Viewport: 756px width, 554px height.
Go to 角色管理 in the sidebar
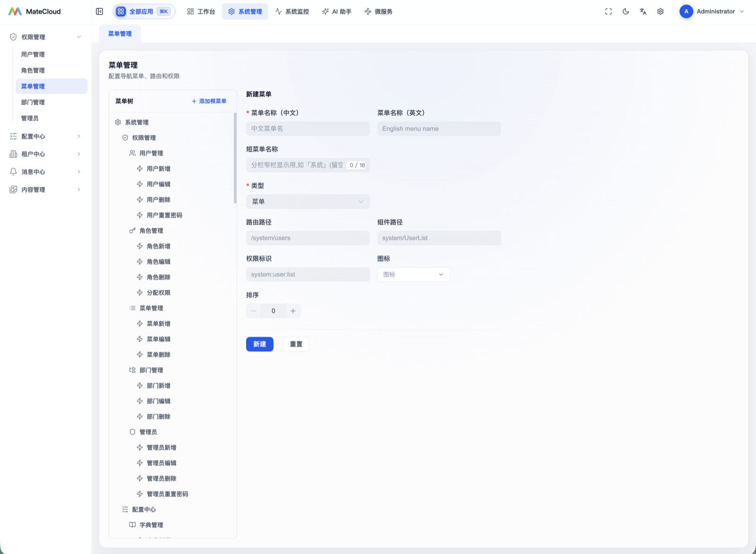pos(52,70)
